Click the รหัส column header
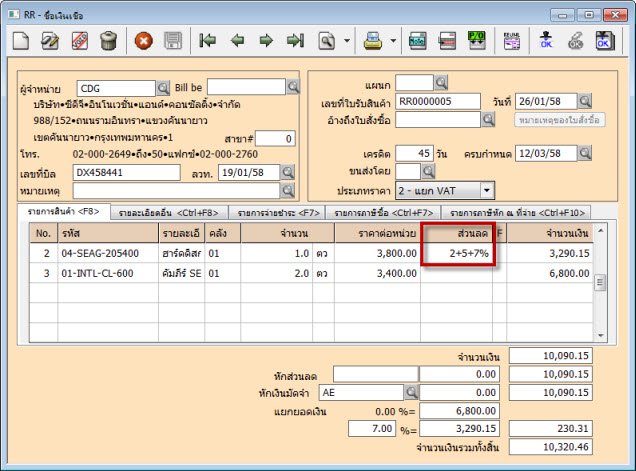 pos(108,233)
